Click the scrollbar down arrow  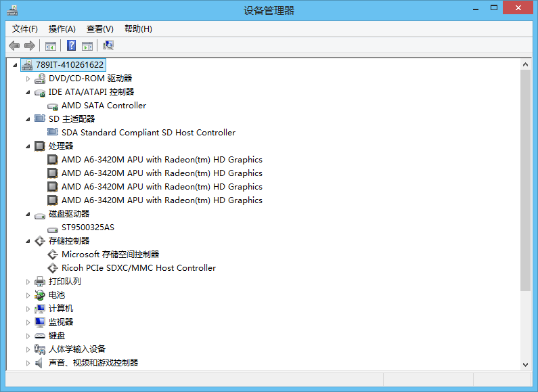coord(525,364)
